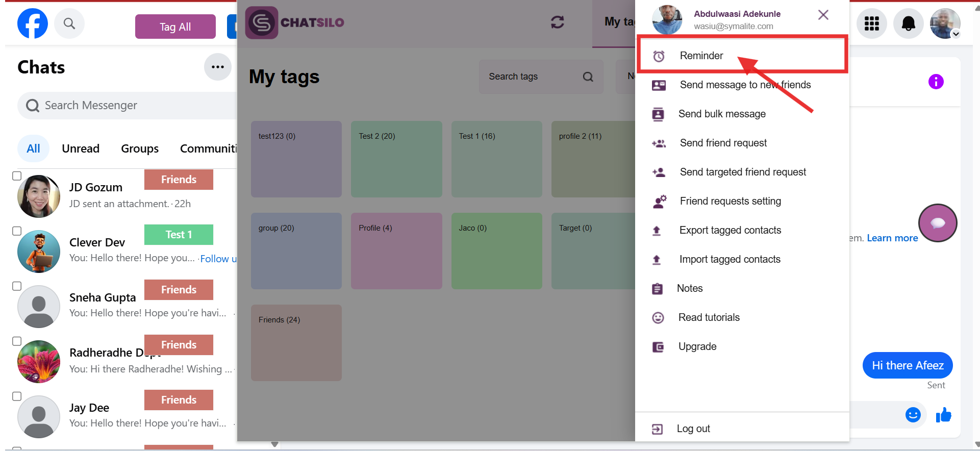This screenshot has width=980, height=451.
Task: Click the ChatSilo refresh sync icon
Action: tap(557, 22)
